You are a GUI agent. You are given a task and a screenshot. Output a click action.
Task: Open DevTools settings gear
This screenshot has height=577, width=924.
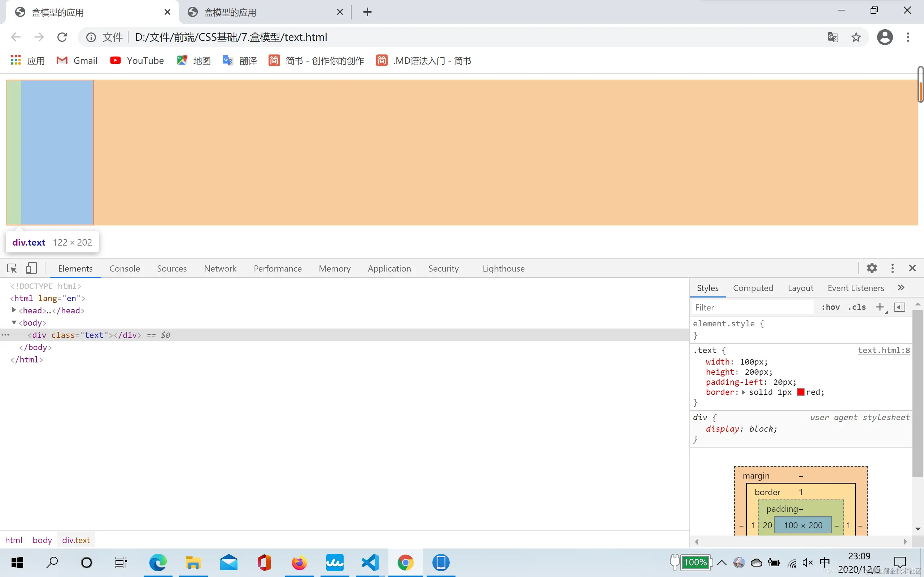(872, 268)
